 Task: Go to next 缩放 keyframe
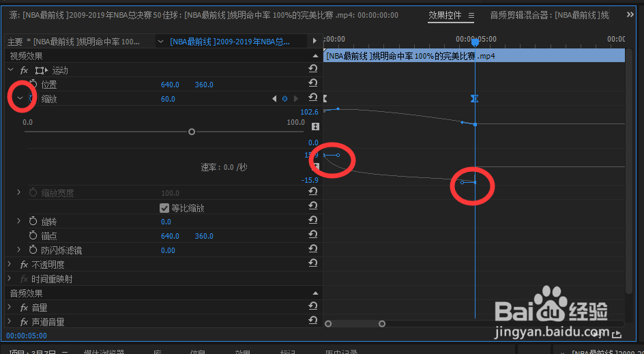[295, 99]
